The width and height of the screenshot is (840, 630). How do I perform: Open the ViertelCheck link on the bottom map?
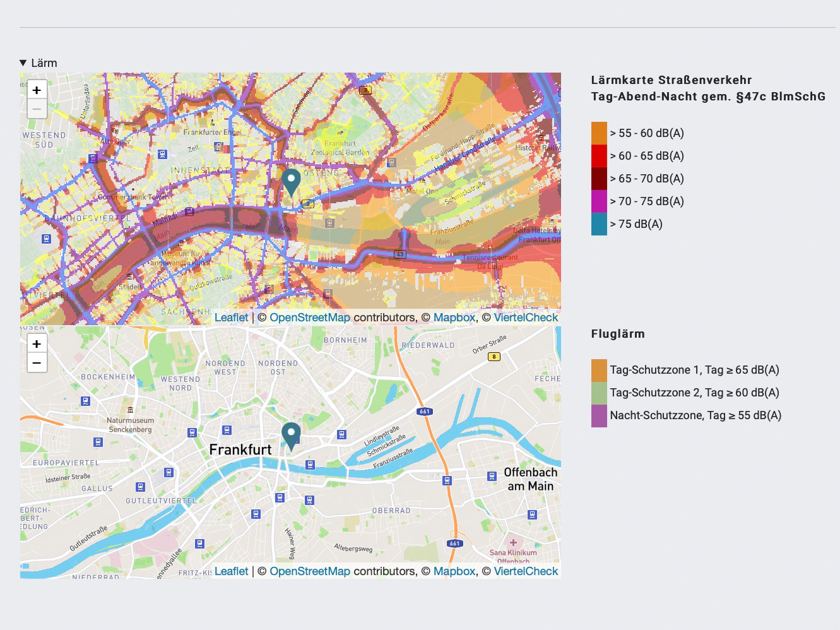tap(525, 571)
